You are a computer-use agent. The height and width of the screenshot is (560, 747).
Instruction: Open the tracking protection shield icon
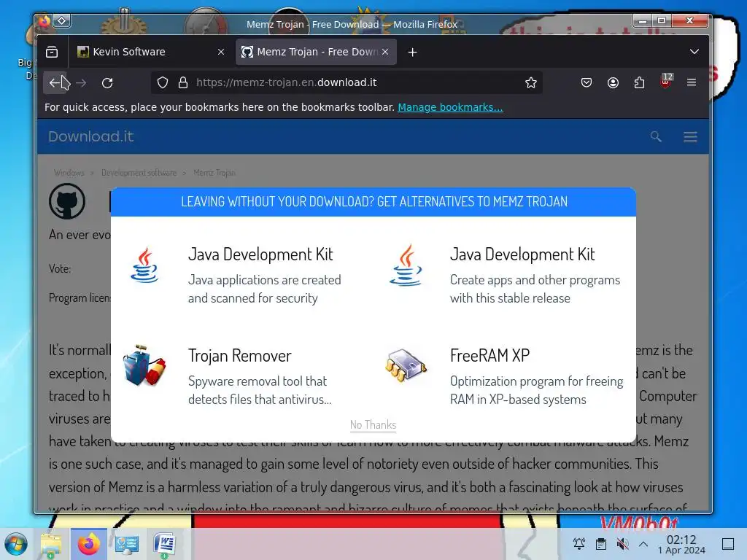click(163, 83)
